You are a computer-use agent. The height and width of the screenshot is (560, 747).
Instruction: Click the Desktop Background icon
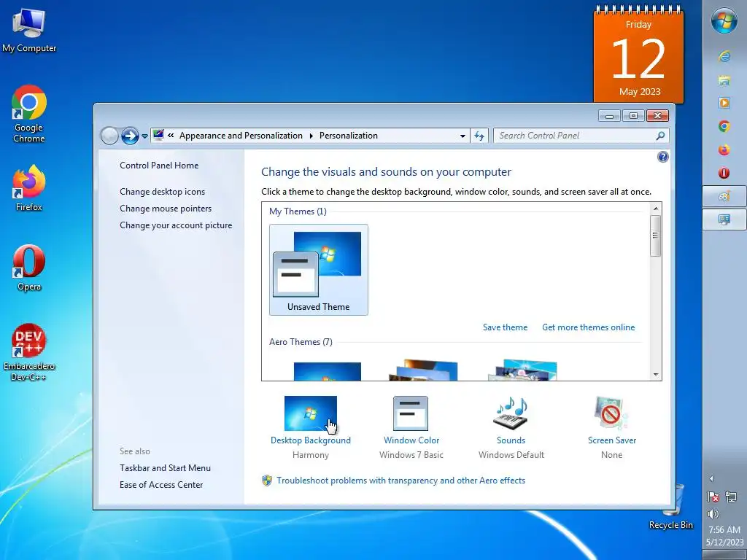tap(311, 413)
